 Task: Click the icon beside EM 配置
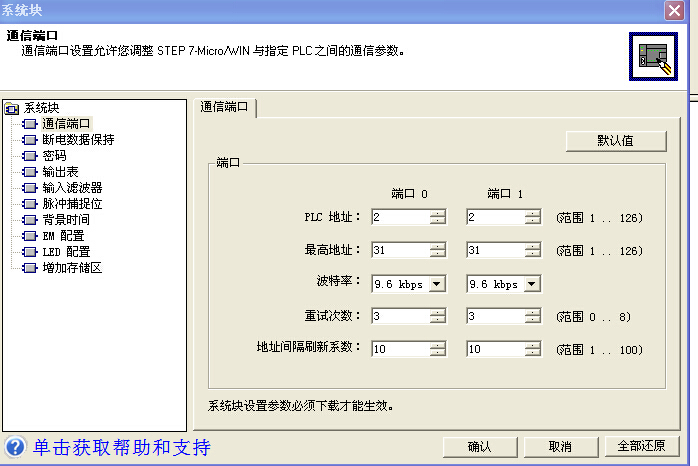point(29,236)
